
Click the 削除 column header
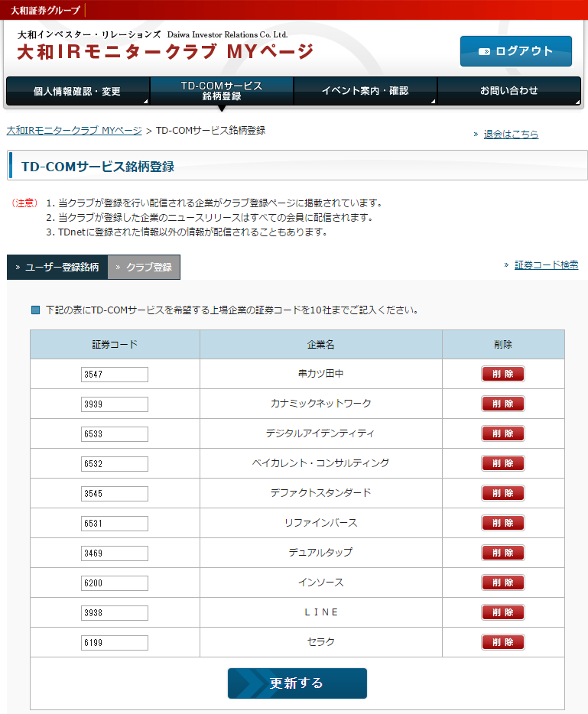click(503, 345)
